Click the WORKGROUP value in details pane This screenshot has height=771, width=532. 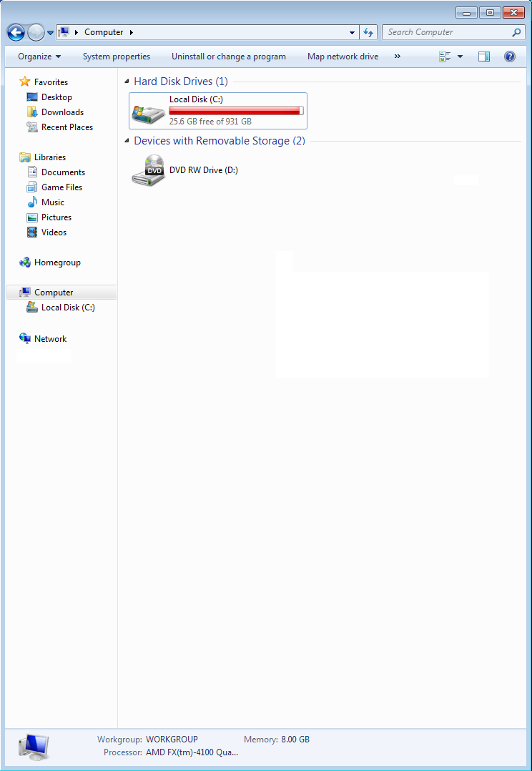pyautogui.click(x=172, y=739)
